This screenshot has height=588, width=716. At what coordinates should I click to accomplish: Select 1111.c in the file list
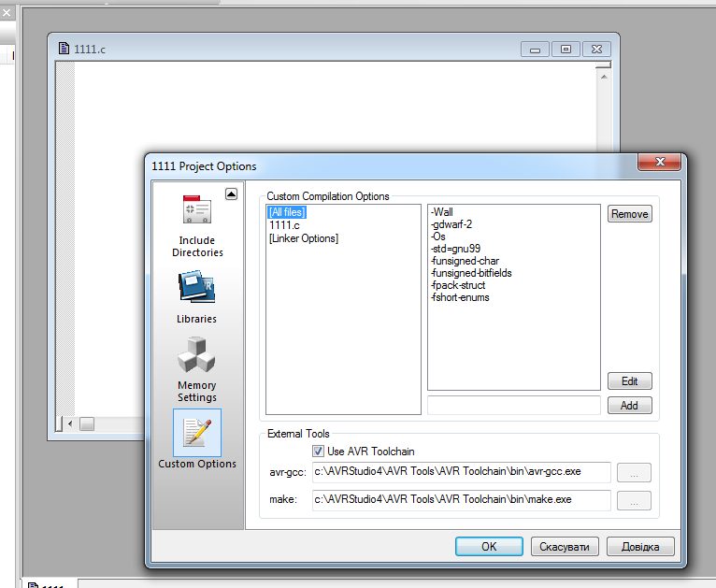tap(284, 225)
